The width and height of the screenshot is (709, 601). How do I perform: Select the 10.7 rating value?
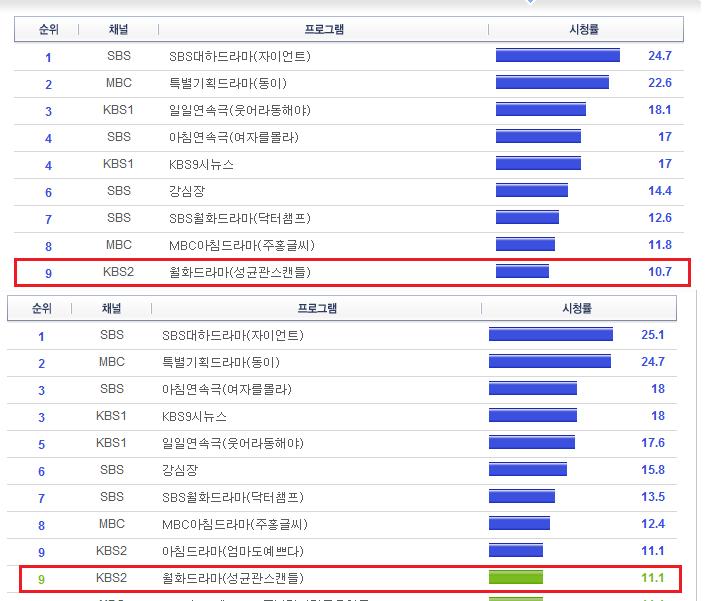(x=660, y=272)
